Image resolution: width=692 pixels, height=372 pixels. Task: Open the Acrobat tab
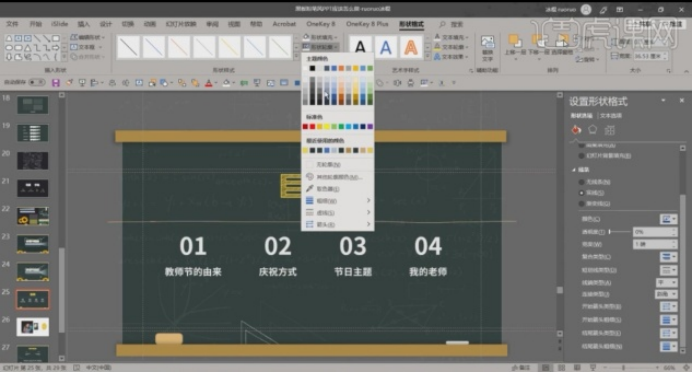(x=284, y=24)
